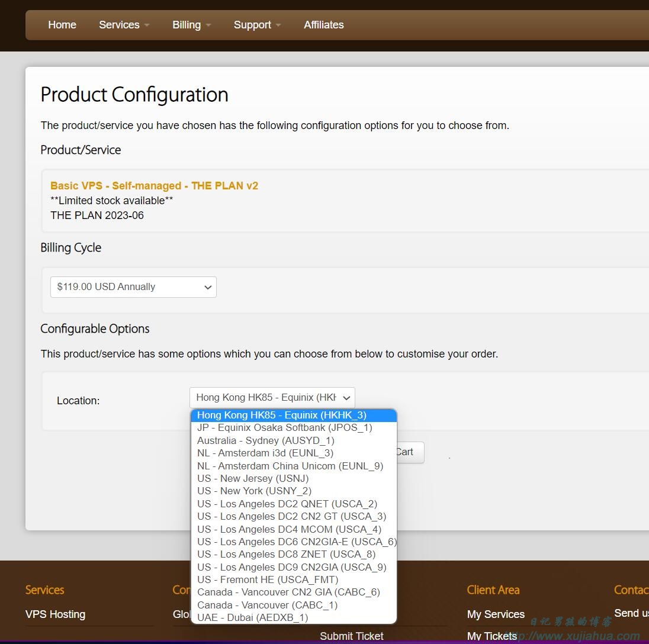649x644 pixels.
Task: Open the Billing Cycle dropdown
Action: [133, 287]
